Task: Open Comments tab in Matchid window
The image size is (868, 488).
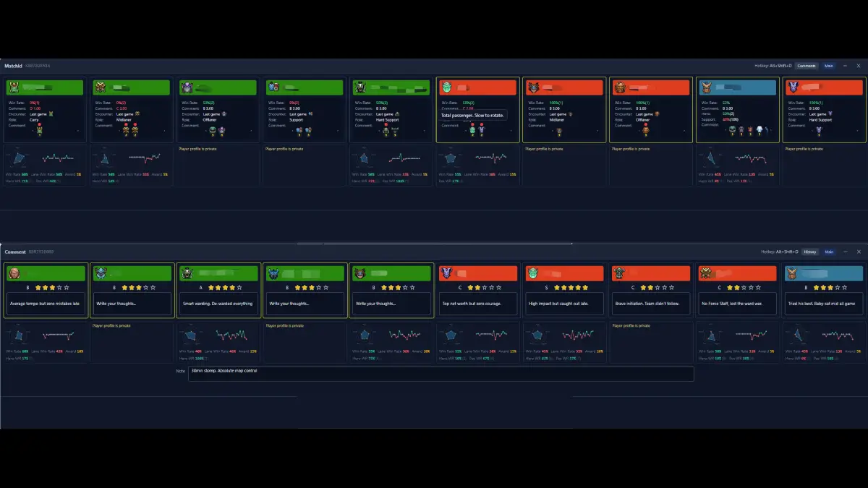Action: (x=807, y=66)
